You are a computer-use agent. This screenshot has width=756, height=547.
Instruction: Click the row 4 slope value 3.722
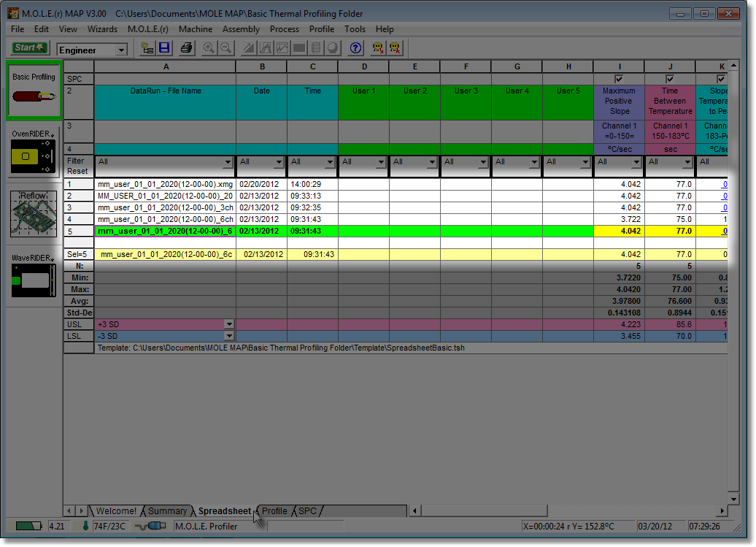[x=619, y=219]
